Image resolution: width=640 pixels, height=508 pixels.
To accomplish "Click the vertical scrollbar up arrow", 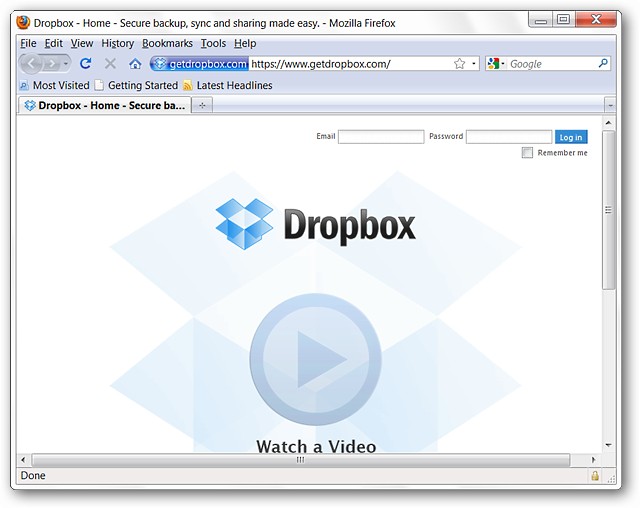I will 608,123.
